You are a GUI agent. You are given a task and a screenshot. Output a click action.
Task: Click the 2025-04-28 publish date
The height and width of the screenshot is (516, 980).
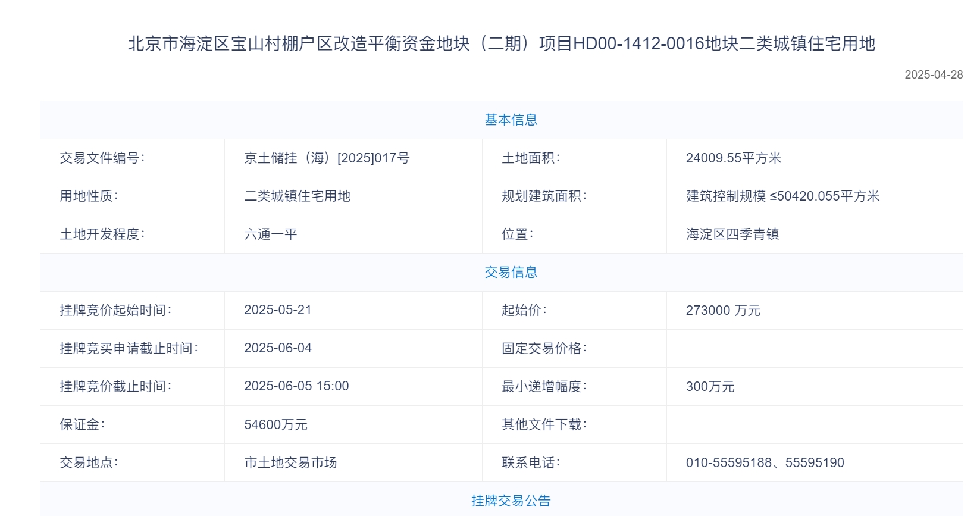tap(934, 75)
